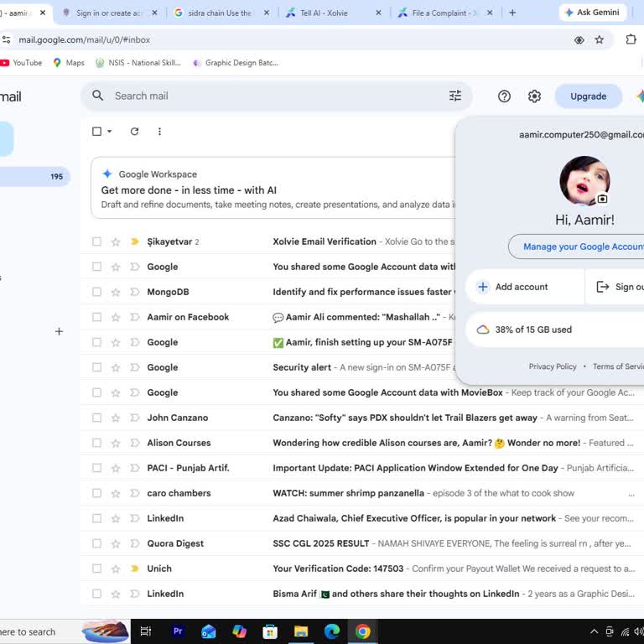Open Adobe Premiere Pro from the taskbar

[178, 631]
